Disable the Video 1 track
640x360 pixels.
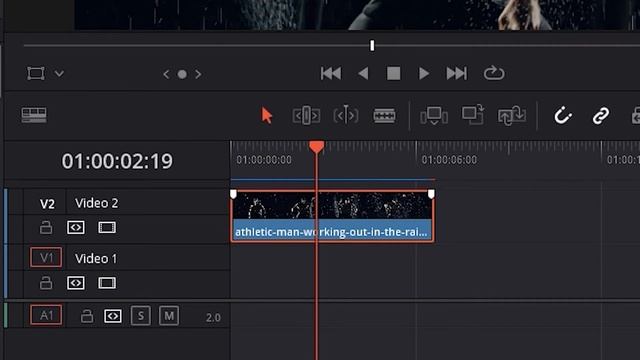[107, 283]
